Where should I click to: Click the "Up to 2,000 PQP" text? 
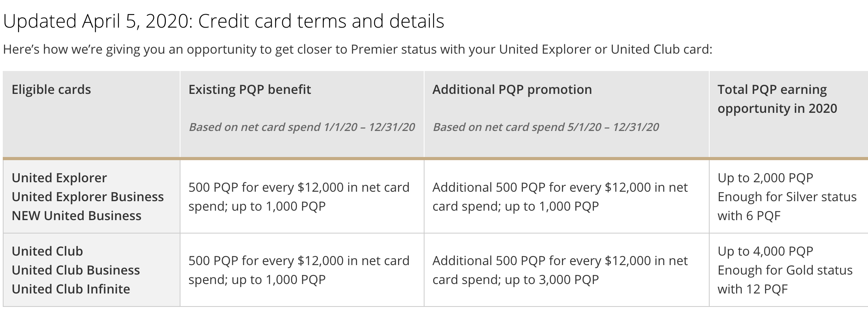765,178
